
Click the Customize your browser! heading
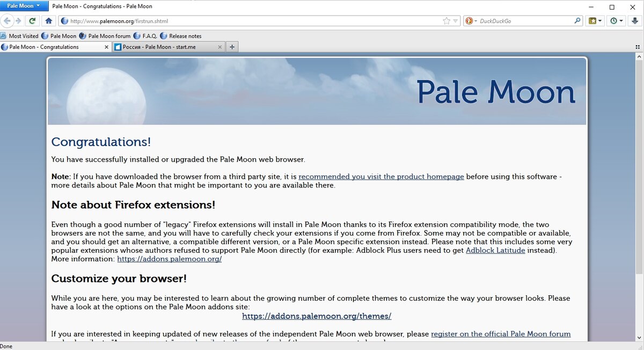tap(119, 279)
